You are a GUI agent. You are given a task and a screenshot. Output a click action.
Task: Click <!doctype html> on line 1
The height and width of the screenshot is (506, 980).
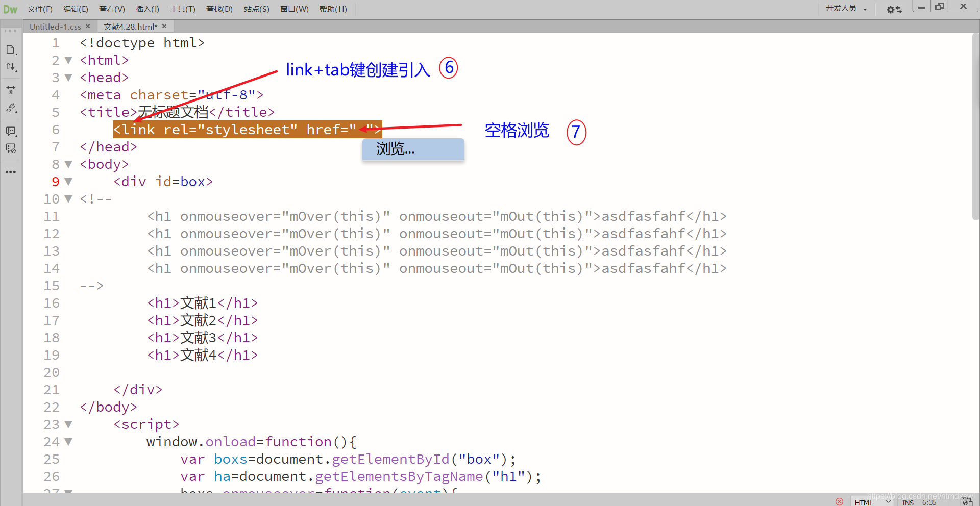142,43
